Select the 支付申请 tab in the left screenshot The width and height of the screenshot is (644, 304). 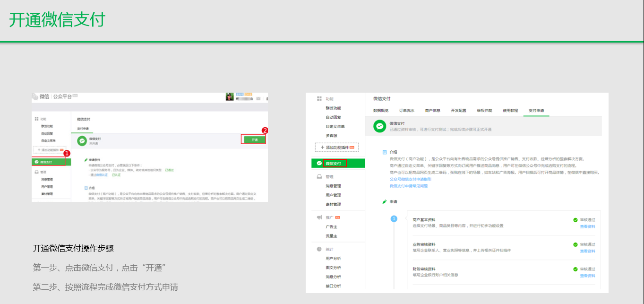tap(83, 129)
